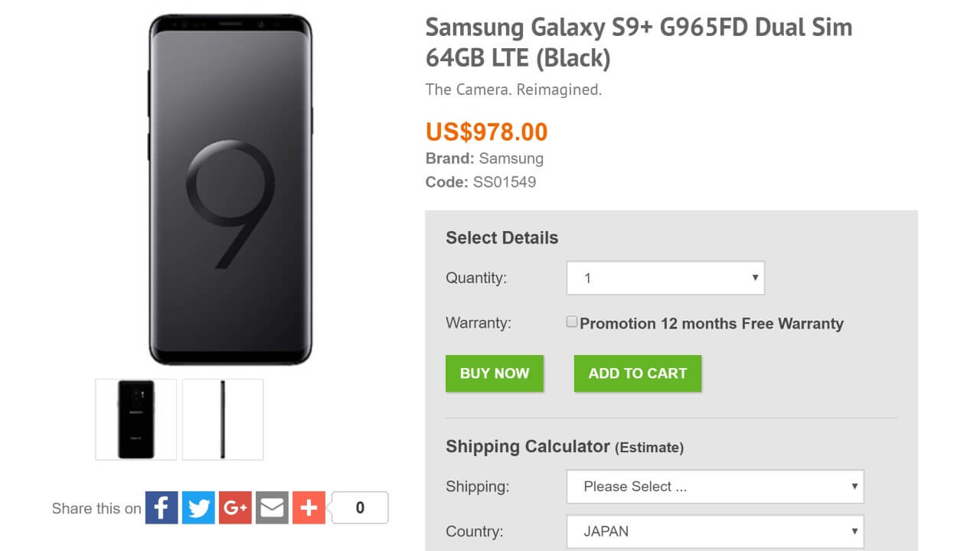Image resolution: width=980 pixels, height=551 pixels.
Task: Click the ADD TO CART button
Action: [638, 373]
